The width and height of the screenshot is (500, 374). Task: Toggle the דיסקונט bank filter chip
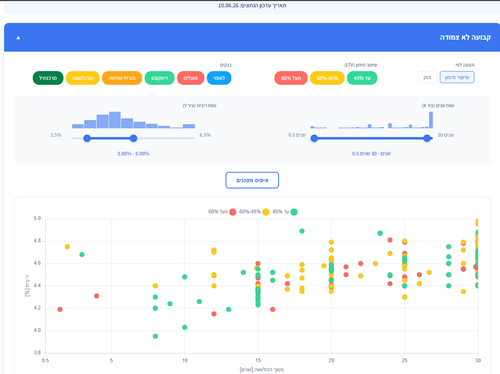point(159,78)
